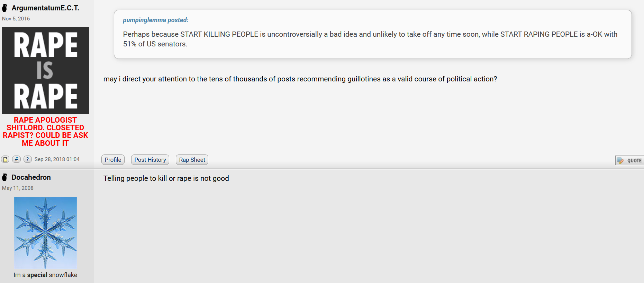644x283 pixels.
Task: Click the guillotines reply post text
Action: (x=300, y=79)
